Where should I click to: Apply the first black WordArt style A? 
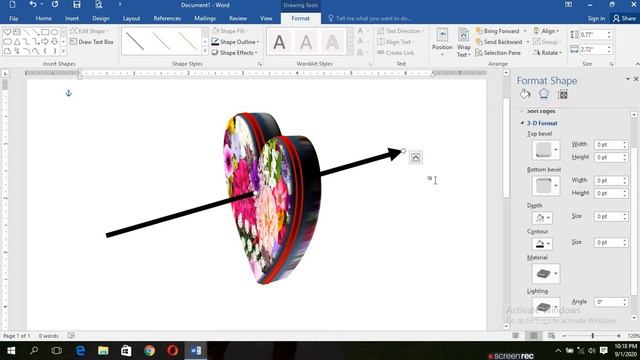pyautogui.click(x=280, y=42)
